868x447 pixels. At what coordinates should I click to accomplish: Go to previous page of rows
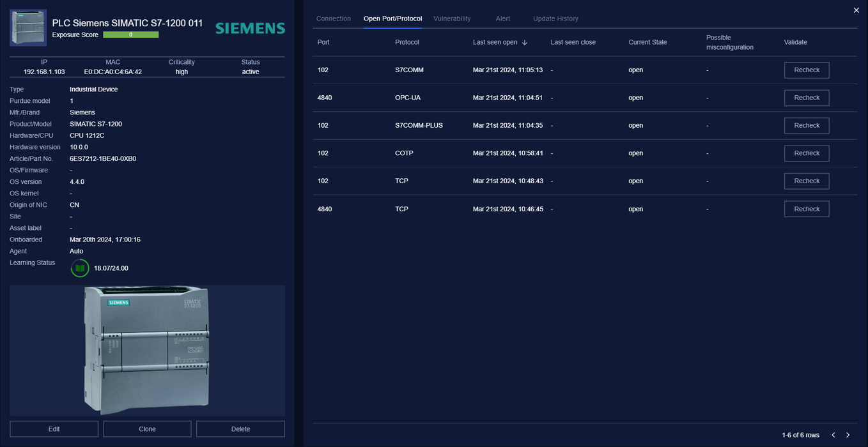833,435
